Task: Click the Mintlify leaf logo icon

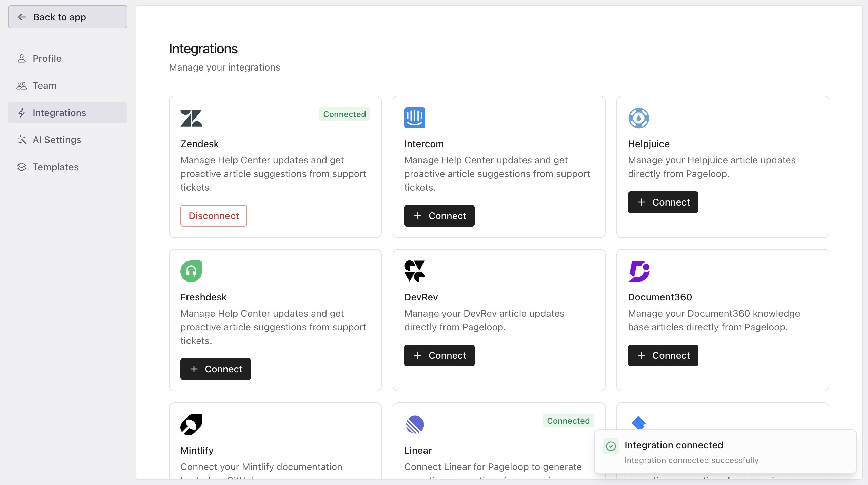Action: click(x=191, y=424)
